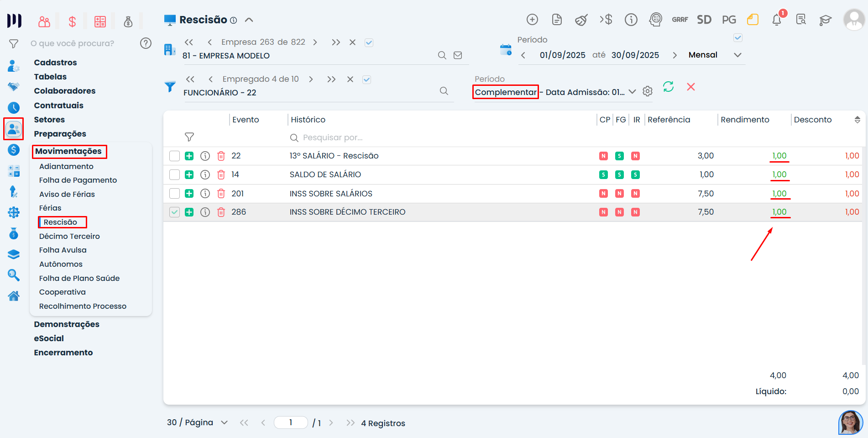Open the Complementar period dropdown arrow
Image resolution: width=868 pixels, height=438 pixels.
(632, 92)
